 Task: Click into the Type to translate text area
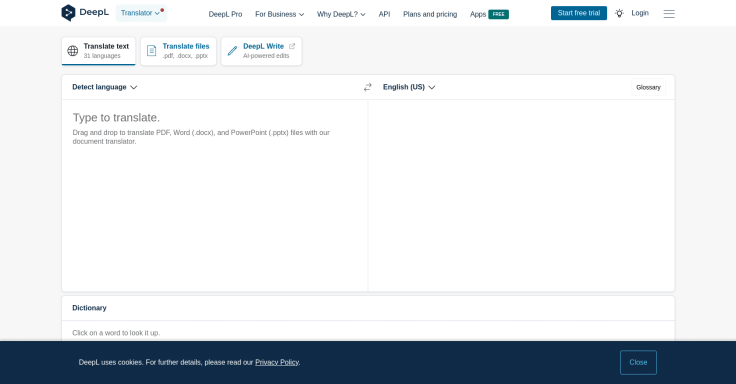pos(215,195)
